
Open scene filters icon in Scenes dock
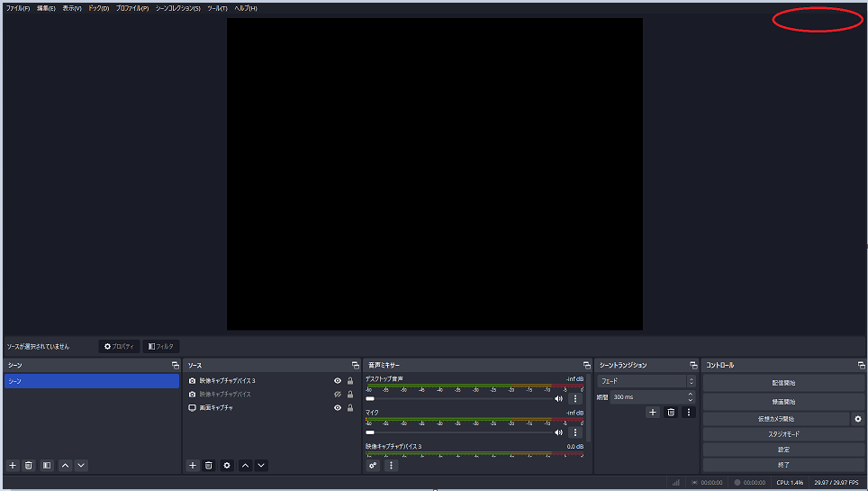[x=47, y=466]
